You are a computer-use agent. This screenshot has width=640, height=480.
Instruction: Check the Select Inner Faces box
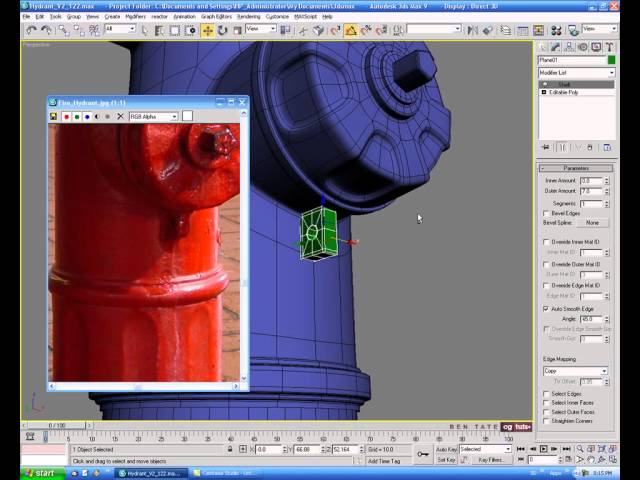(546, 403)
